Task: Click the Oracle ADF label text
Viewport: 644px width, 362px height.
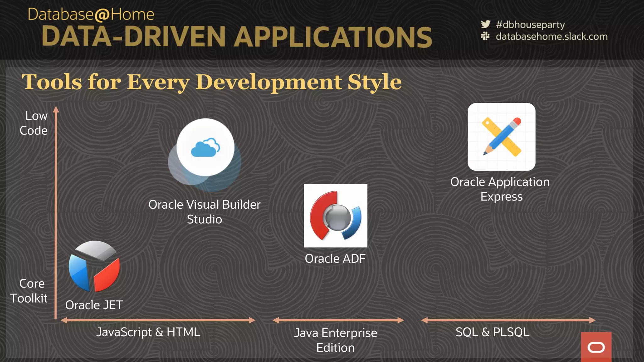Action: click(335, 259)
